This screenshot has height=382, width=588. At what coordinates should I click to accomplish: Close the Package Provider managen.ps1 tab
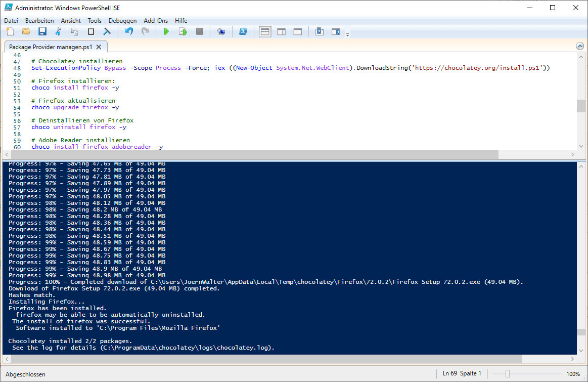[99, 47]
